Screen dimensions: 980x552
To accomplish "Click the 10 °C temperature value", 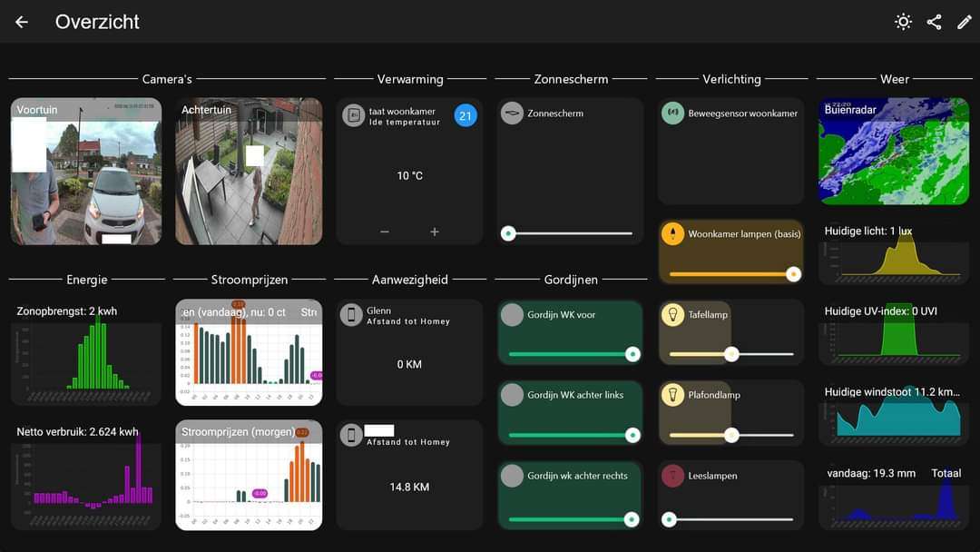I will coord(410,175).
